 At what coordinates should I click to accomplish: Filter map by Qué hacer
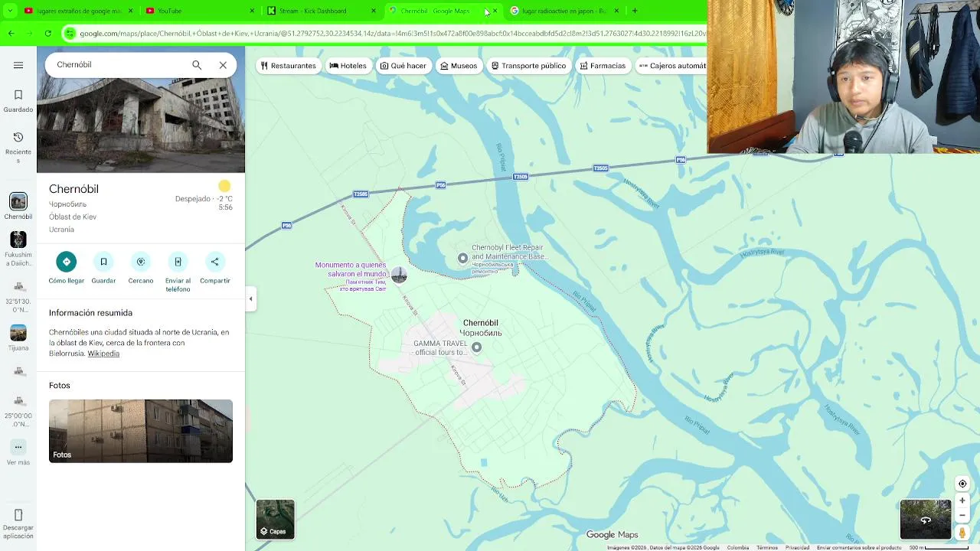coord(403,66)
